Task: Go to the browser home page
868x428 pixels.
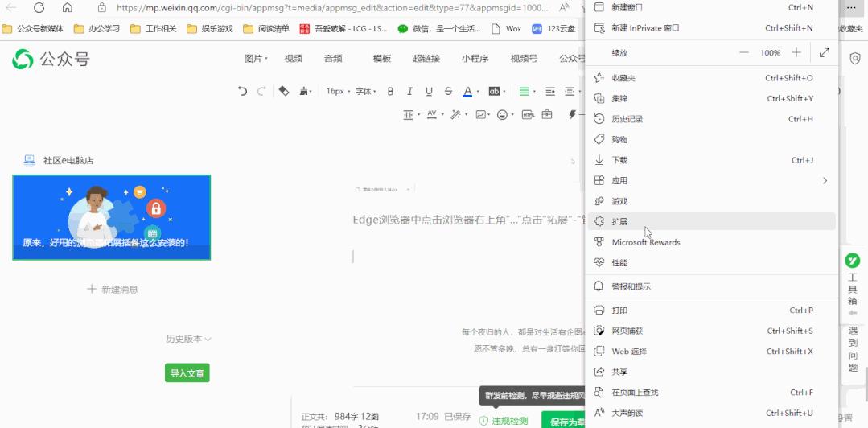Action: (67, 8)
